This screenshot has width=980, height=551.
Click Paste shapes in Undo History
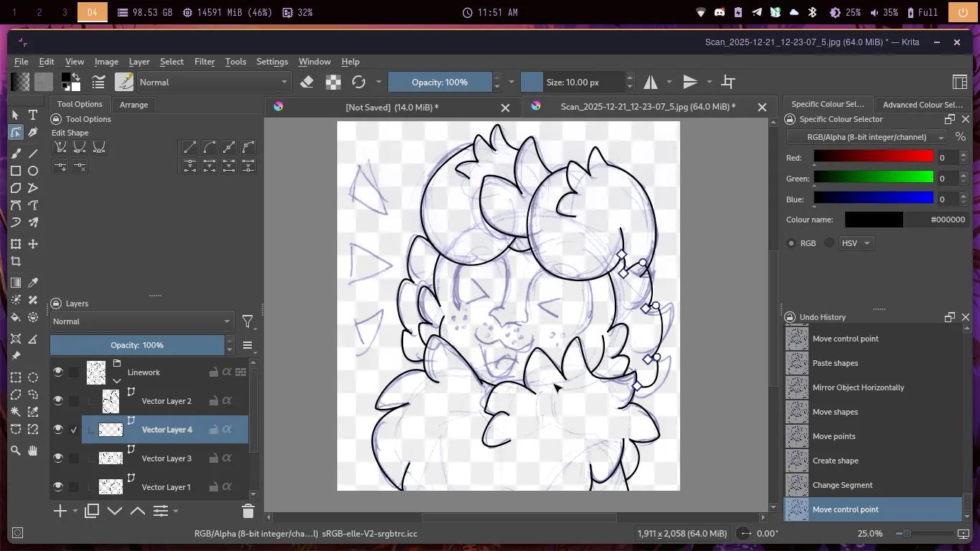pyautogui.click(x=835, y=363)
